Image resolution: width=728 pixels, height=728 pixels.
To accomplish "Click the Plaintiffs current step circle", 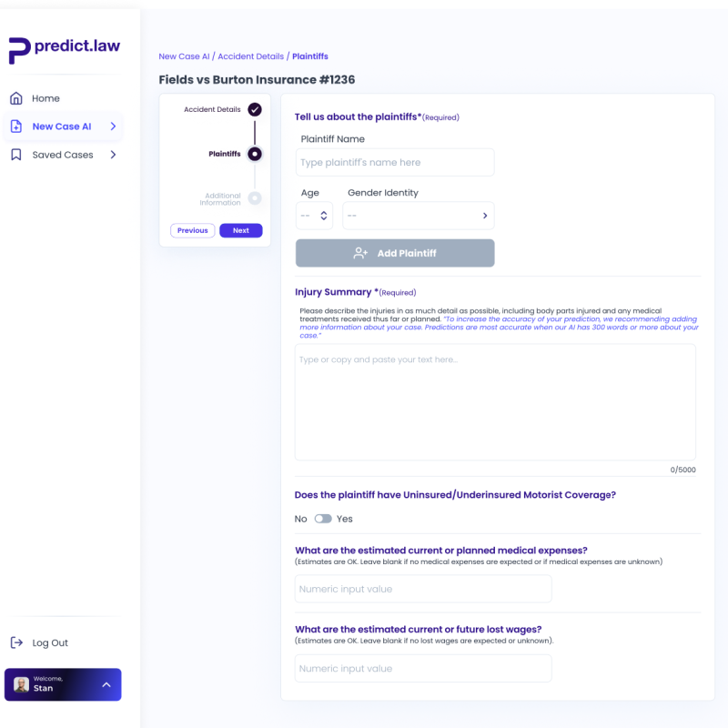I will tap(255, 154).
